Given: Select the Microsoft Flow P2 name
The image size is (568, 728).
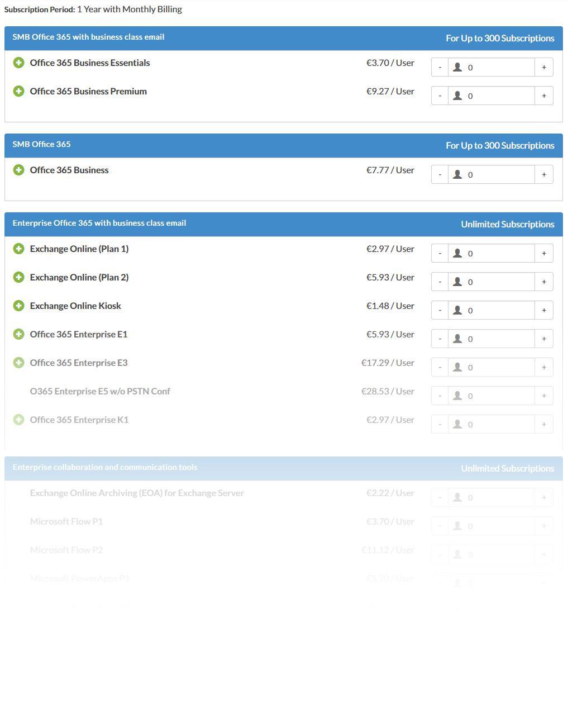Looking at the screenshot, I should 66,550.
